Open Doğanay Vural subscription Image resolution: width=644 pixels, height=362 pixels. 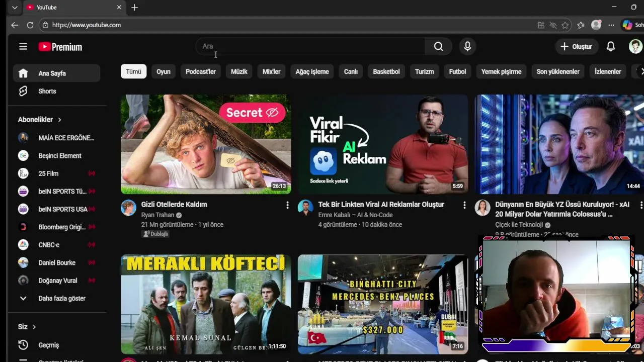tap(56, 281)
